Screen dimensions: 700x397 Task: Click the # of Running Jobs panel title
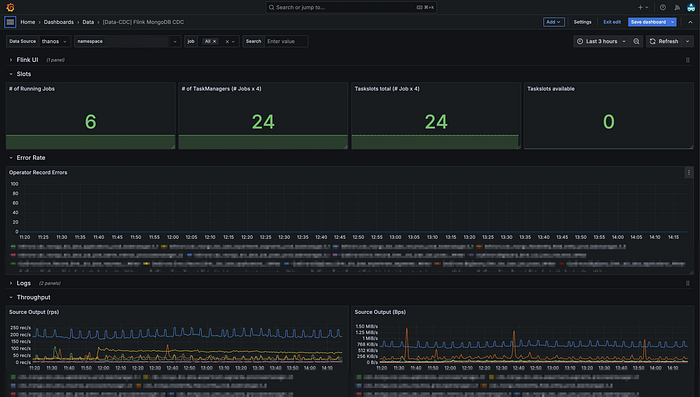tap(32, 89)
